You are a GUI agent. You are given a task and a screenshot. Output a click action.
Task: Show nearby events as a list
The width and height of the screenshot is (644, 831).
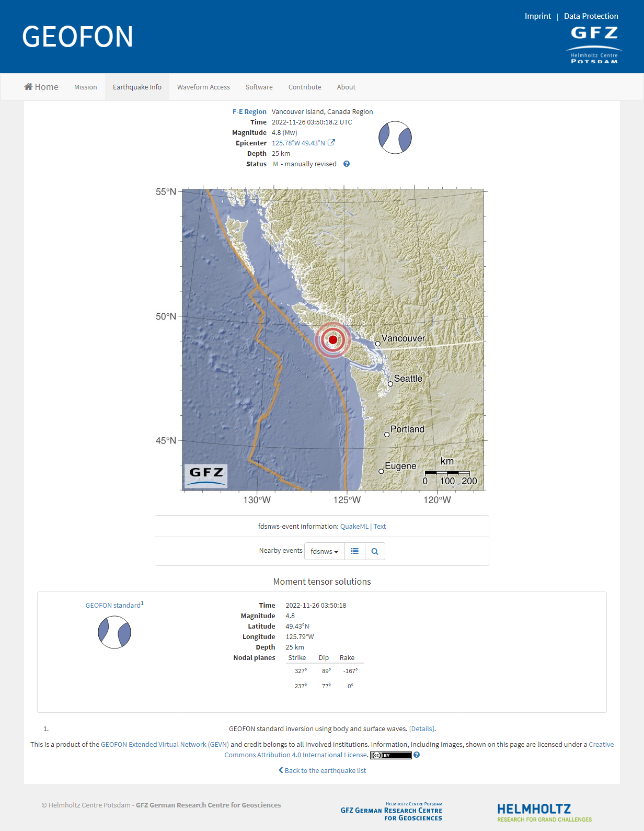(x=355, y=551)
